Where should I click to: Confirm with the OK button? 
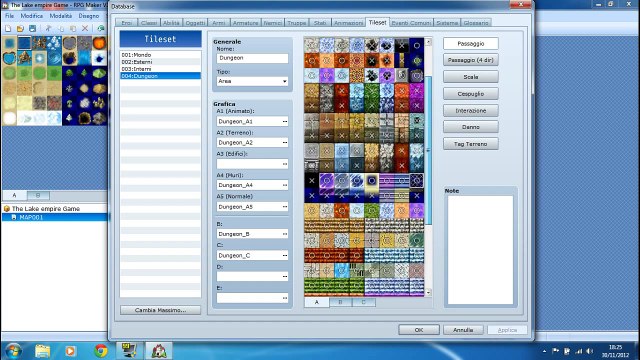click(419, 330)
